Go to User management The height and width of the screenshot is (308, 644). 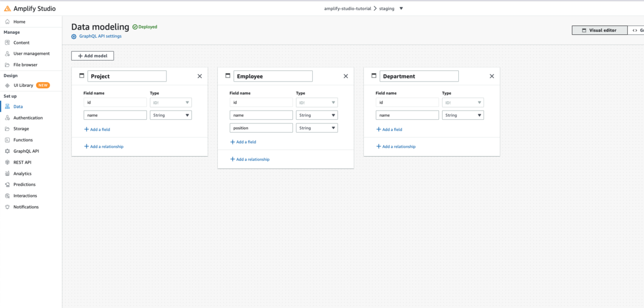31,54
